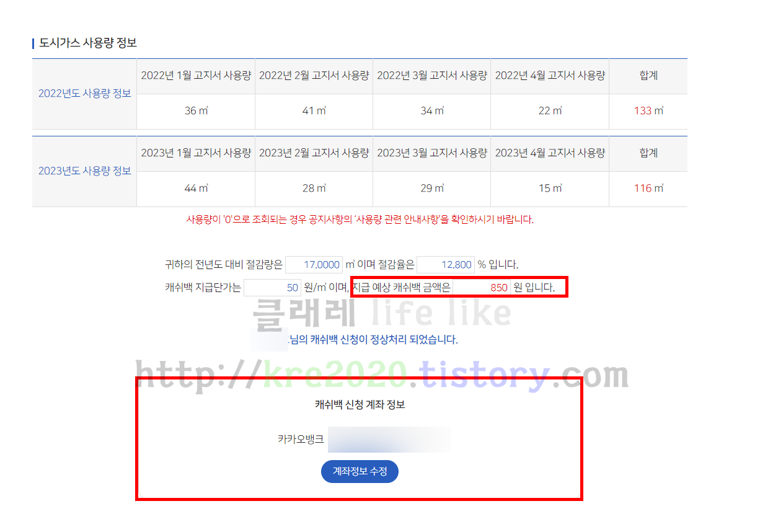Click the 2023년 4월 고지서 사용량 header

click(550, 153)
